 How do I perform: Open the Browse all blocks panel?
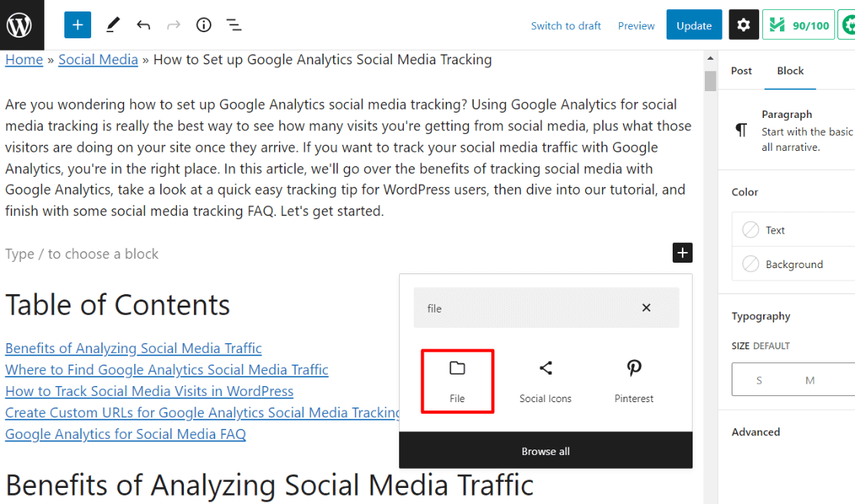pyautogui.click(x=545, y=451)
